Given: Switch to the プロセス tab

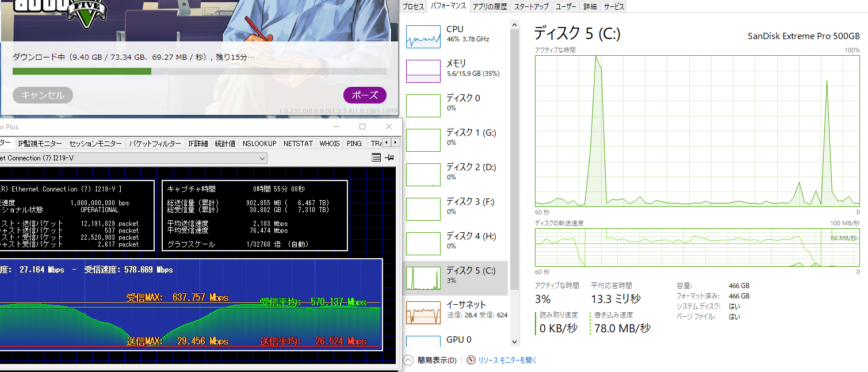Looking at the screenshot, I should click(x=413, y=7).
